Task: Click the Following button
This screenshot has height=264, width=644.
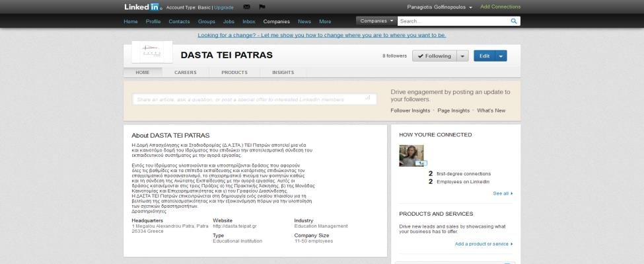Action: (435, 56)
